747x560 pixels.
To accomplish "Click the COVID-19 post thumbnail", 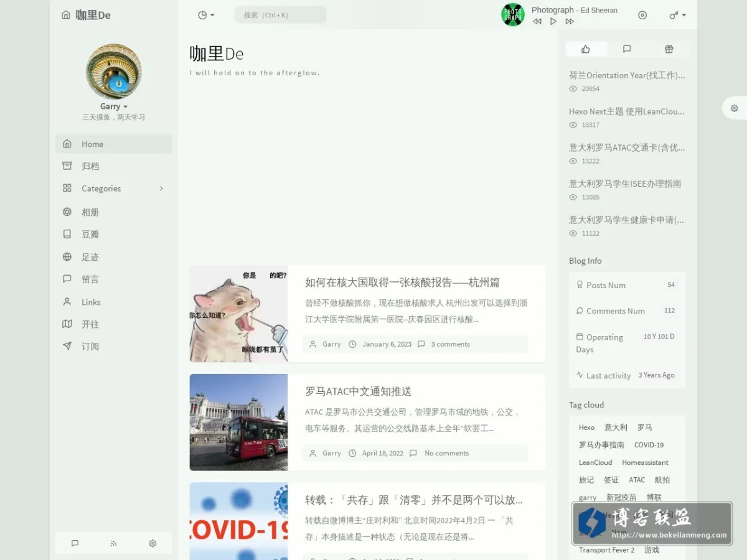I will (238, 521).
